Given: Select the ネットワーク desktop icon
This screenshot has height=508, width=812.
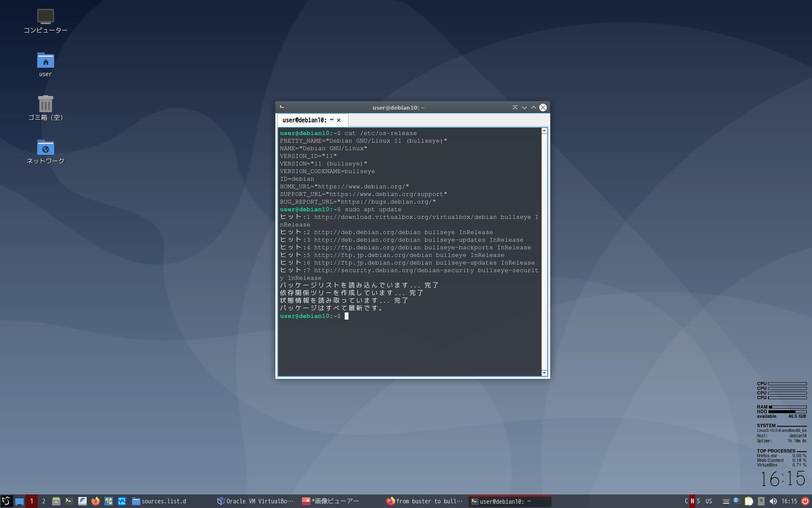Looking at the screenshot, I should coord(45,152).
